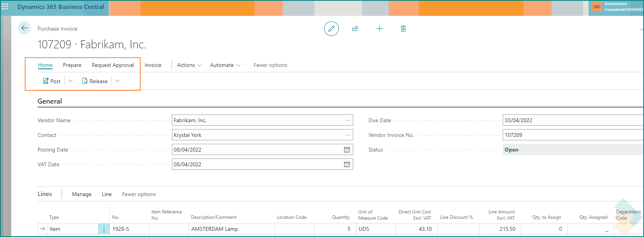
Task: Expand Post dropdown arrow
Action: pyautogui.click(x=70, y=81)
